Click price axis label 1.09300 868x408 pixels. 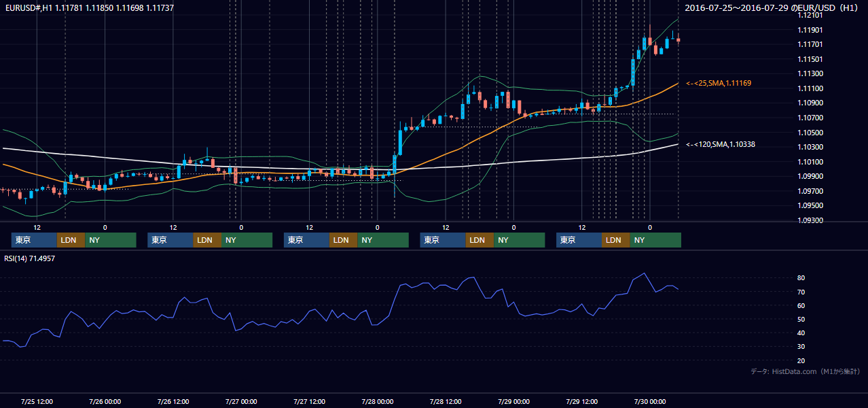(x=810, y=220)
